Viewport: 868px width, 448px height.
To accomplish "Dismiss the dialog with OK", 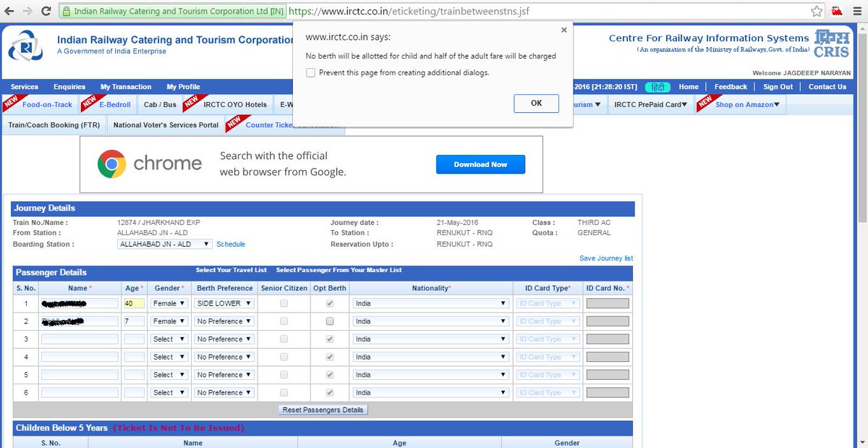I will (x=536, y=103).
